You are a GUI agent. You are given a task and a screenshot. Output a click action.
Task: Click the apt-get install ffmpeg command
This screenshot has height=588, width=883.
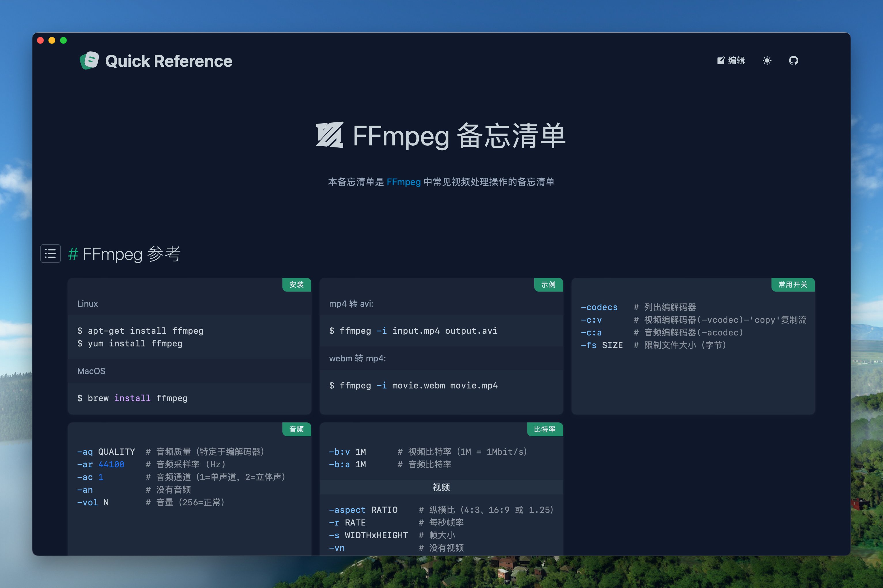click(x=140, y=331)
